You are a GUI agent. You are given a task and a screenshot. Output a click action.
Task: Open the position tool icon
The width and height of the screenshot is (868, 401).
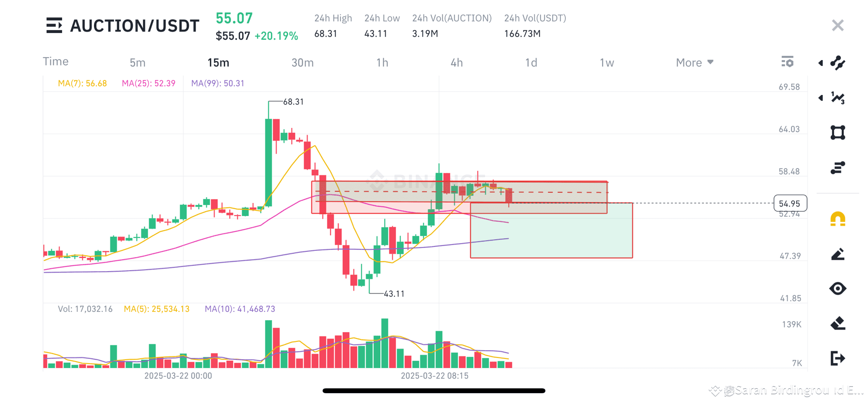coord(838,168)
